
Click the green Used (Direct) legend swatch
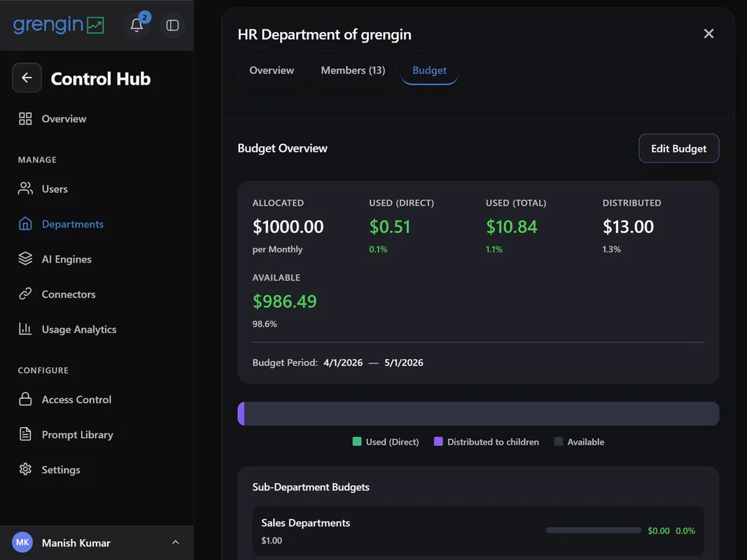click(x=357, y=442)
